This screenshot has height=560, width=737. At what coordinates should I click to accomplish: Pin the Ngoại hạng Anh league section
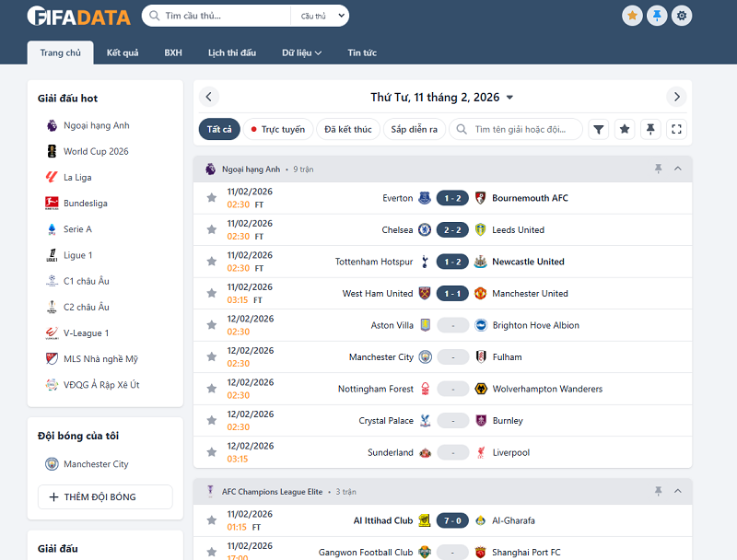point(658,169)
